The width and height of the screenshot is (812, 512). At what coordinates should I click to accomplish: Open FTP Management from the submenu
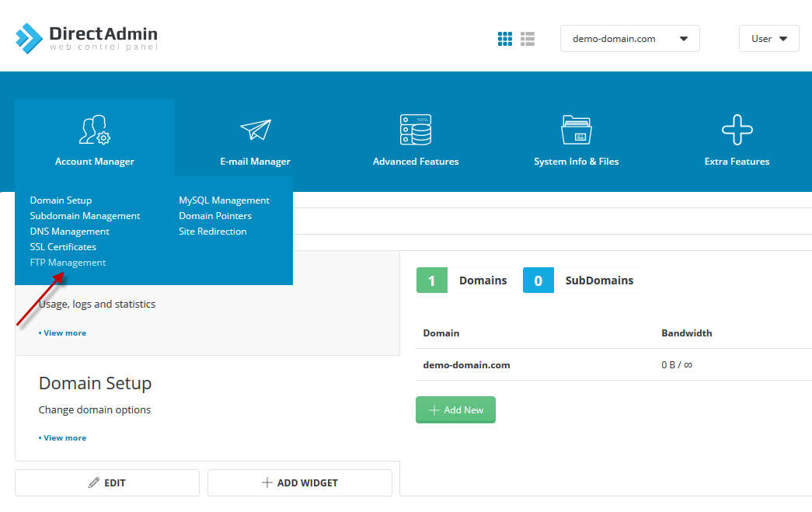68,263
